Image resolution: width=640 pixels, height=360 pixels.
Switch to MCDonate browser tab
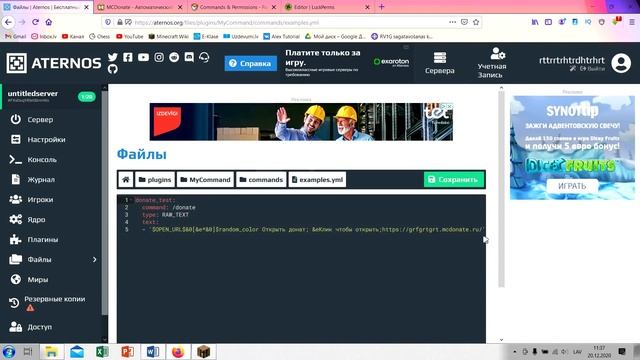pos(140,7)
